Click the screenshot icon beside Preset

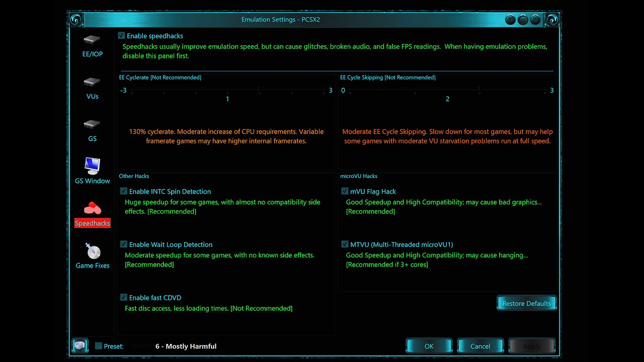[80, 346]
